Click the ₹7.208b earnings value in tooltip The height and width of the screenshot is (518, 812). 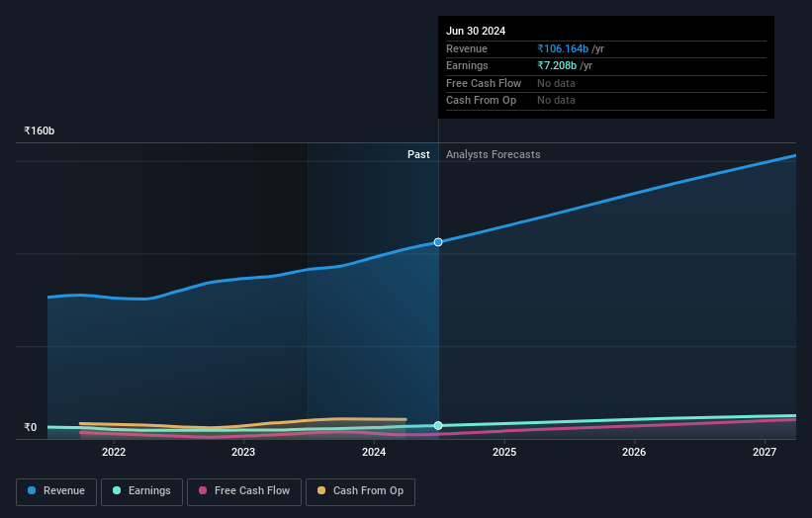tap(557, 65)
